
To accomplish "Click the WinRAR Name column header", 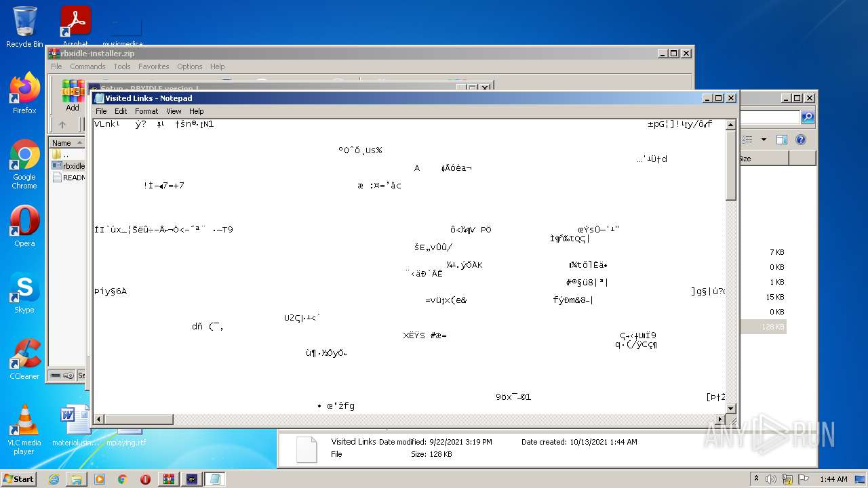I will pos(67,143).
